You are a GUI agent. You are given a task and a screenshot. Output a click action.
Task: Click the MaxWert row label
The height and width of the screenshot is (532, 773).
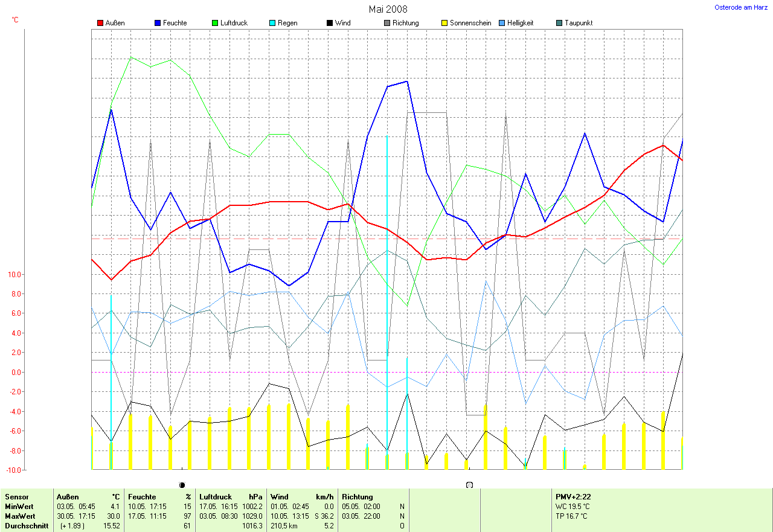pos(19,516)
